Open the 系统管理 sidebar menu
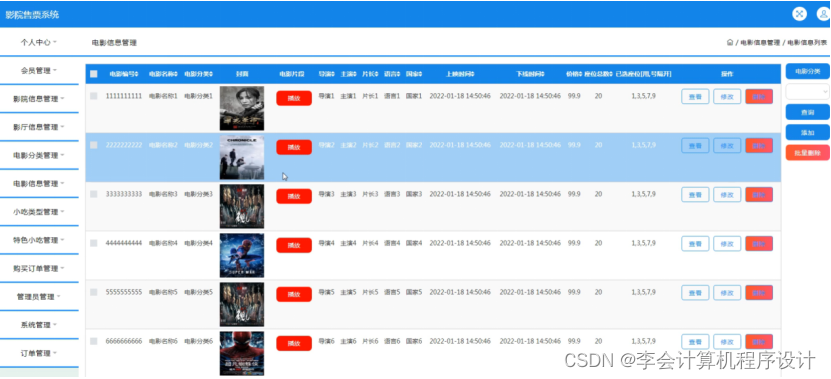The width and height of the screenshot is (831, 379). (39, 325)
